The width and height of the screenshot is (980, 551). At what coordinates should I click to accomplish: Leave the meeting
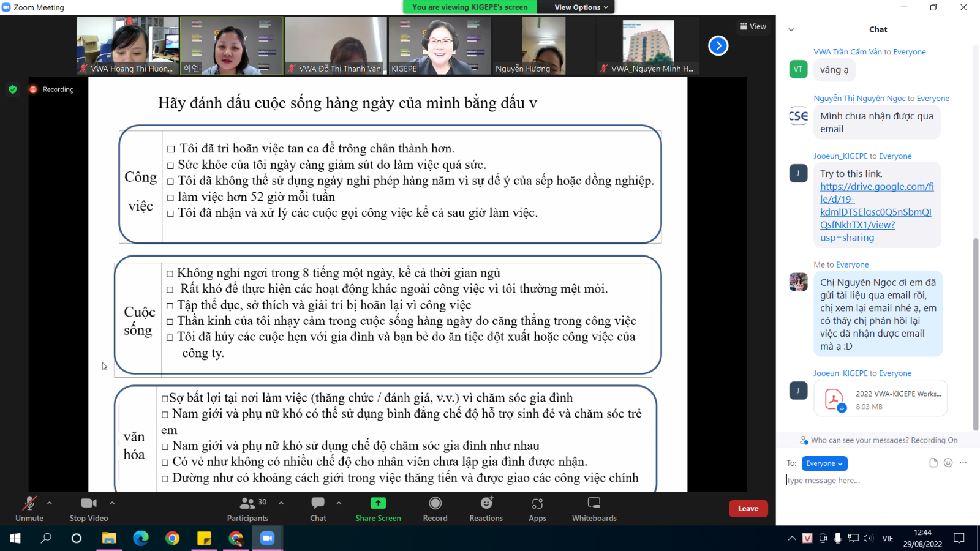pos(748,509)
